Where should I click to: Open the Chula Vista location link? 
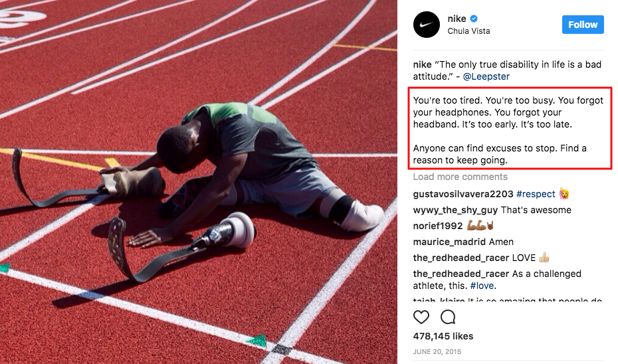coord(468,31)
